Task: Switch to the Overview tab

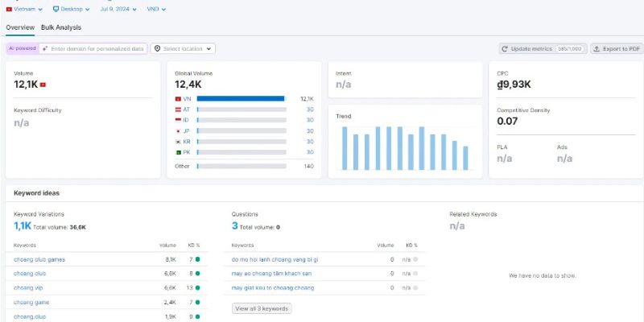Action: pyautogui.click(x=20, y=27)
